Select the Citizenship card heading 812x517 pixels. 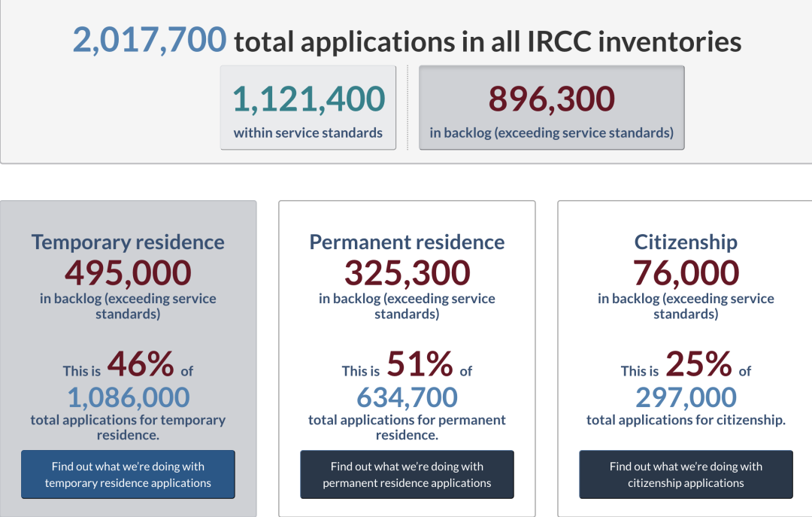click(686, 242)
